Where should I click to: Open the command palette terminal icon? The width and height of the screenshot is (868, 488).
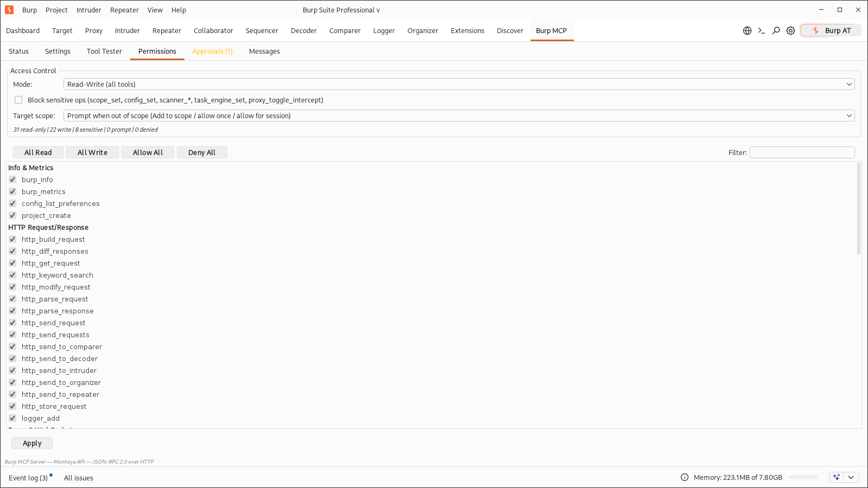point(762,31)
